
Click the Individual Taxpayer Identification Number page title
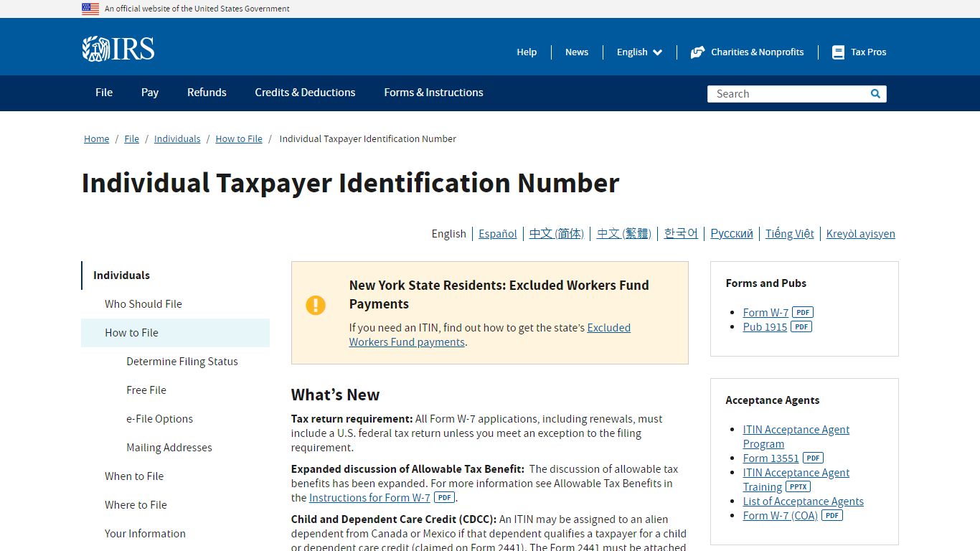pos(351,183)
